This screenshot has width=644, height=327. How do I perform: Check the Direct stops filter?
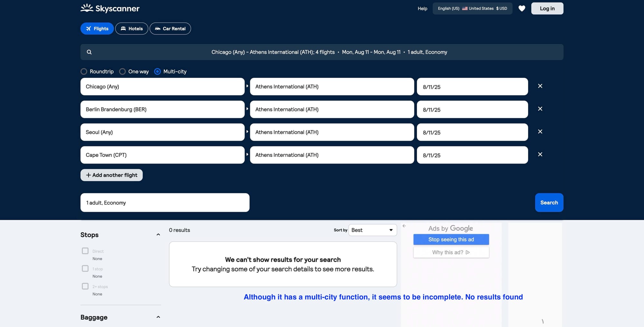click(85, 251)
